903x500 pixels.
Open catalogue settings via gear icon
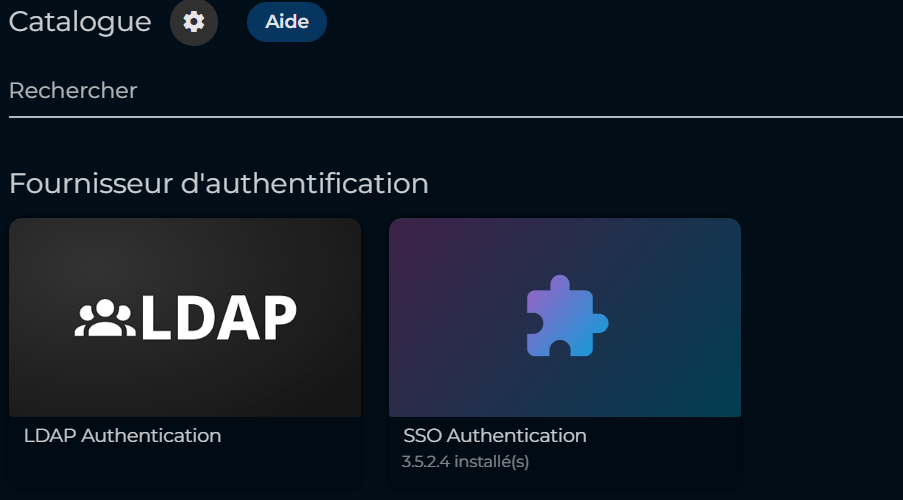(x=193, y=21)
